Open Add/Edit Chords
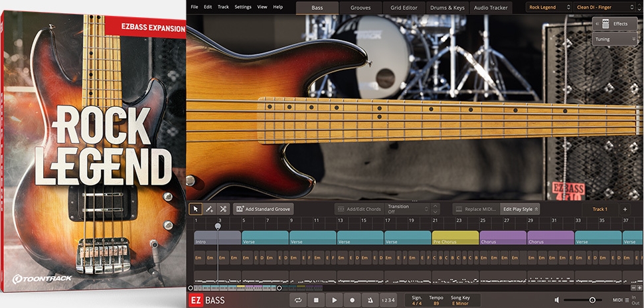Image resolution: width=644 pixels, height=308 pixels. 359,209
